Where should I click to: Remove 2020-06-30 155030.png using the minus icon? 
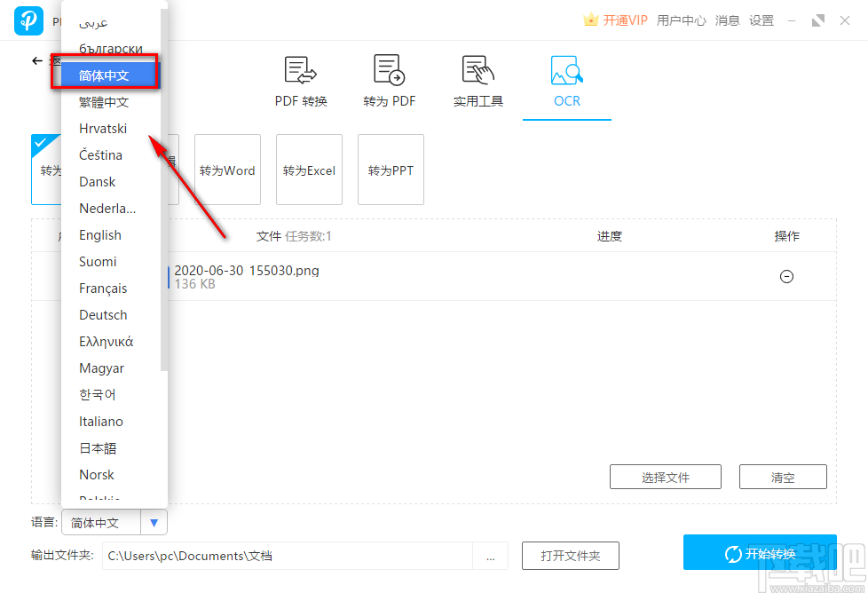(x=786, y=276)
